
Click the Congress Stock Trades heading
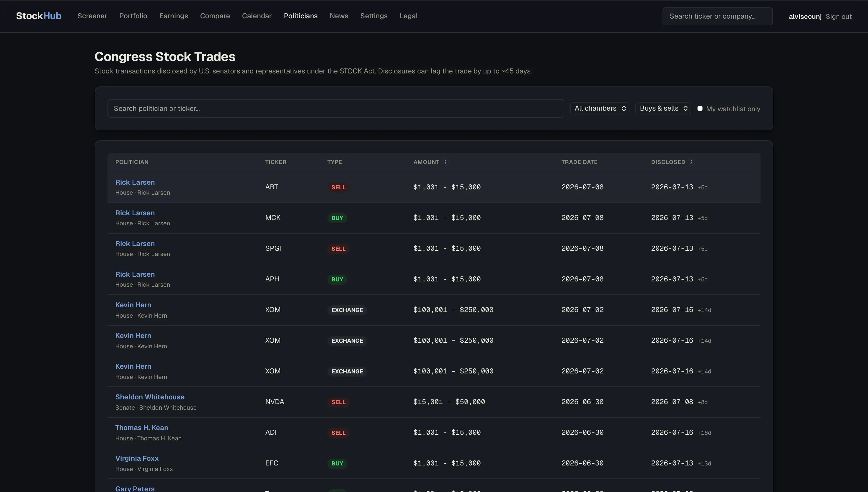tap(165, 56)
